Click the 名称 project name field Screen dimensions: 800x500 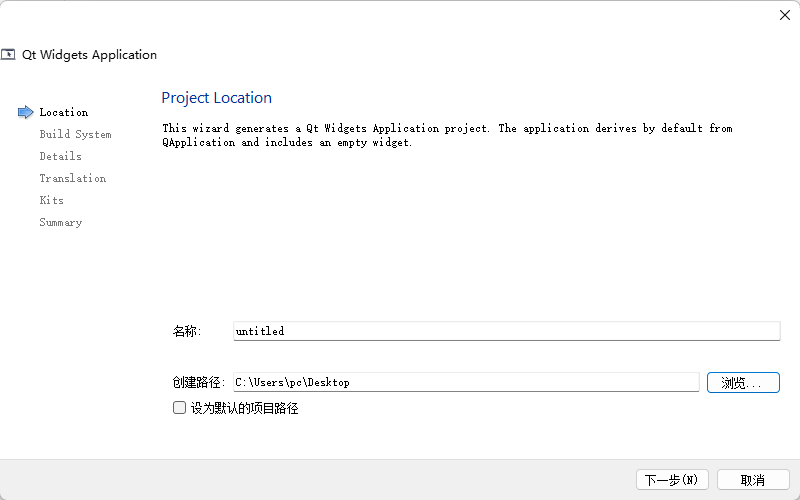click(506, 331)
